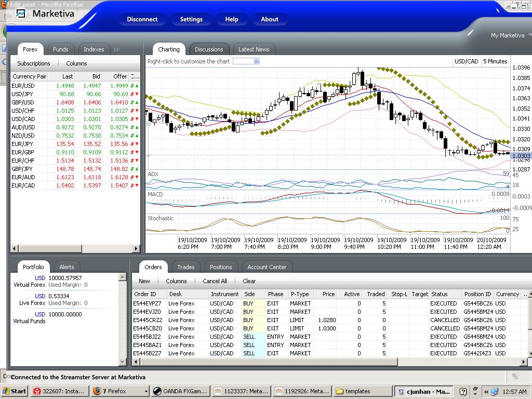The width and height of the screenshot is (532, 399).
Task: Click the help icon in the system tray
Action: click(x=463, y=391)
